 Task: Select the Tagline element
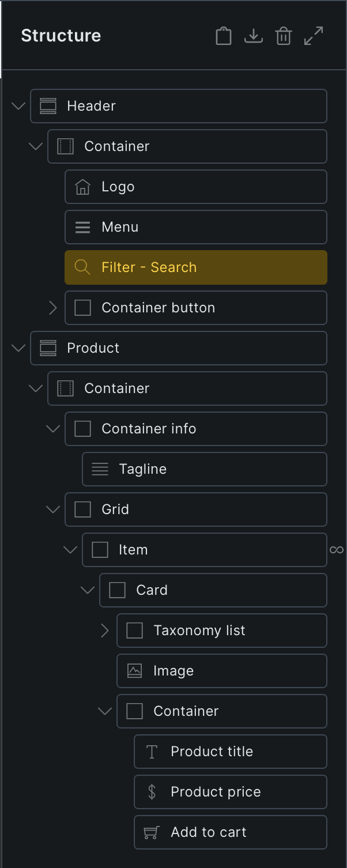205,469
